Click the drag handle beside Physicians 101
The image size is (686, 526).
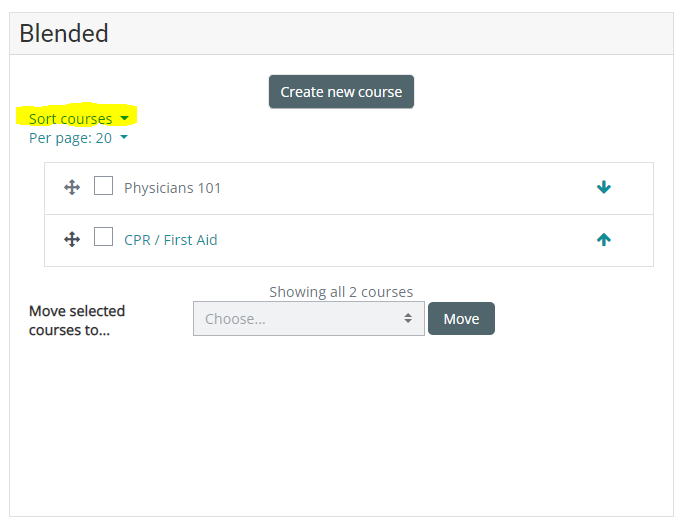pos(72,187)
